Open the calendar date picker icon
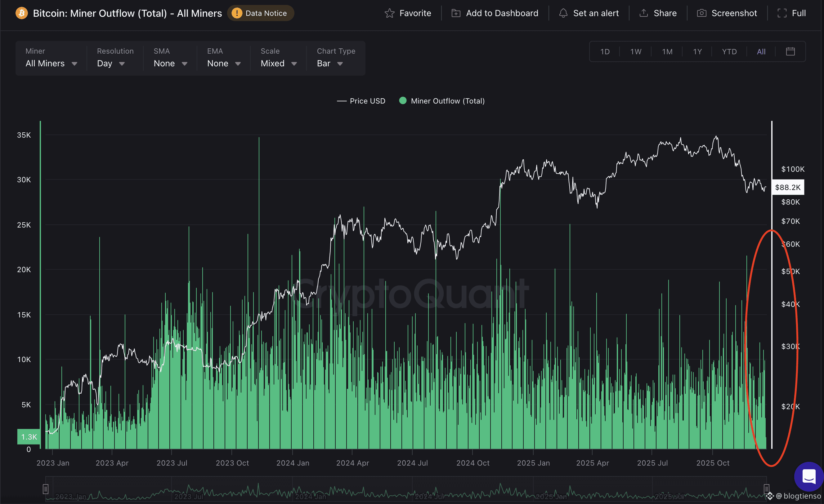The width and height of the screenshot is (824, 504). coord(790,51)
